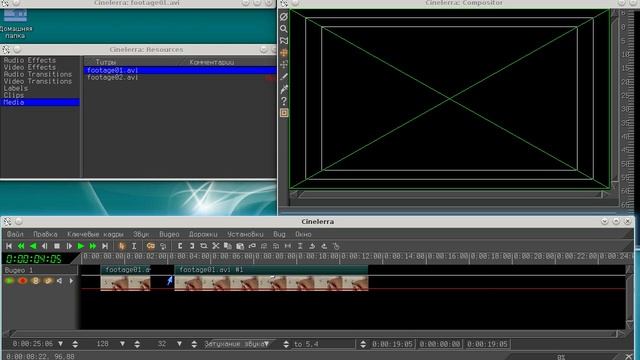This screenshot has width=640, height=360.
Task: Open the 0:00:25:06 time zoom dropdown
Action: 61,344
